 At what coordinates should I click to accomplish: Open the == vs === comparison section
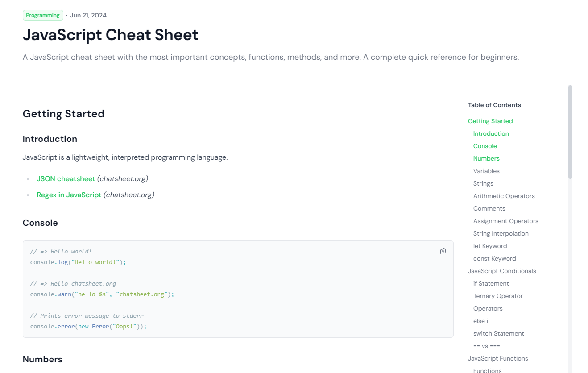[x=485, y=346]
